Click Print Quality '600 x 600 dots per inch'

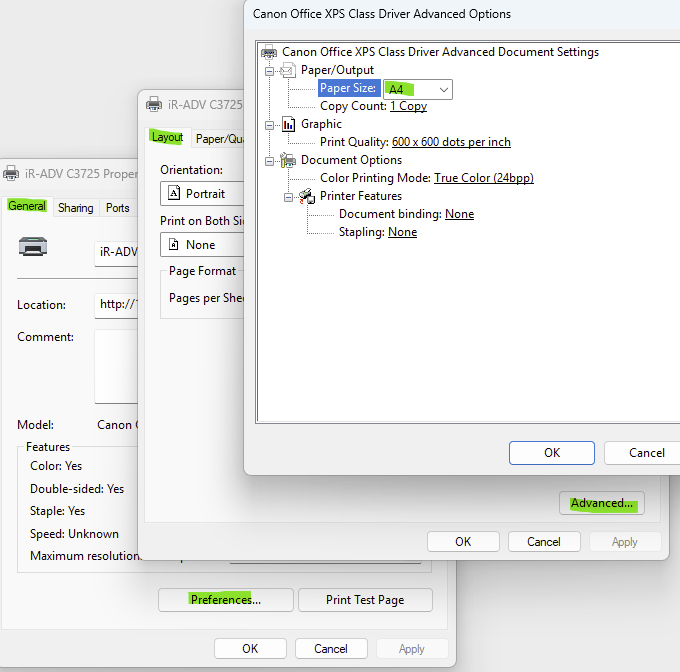[x=451, y=142]
